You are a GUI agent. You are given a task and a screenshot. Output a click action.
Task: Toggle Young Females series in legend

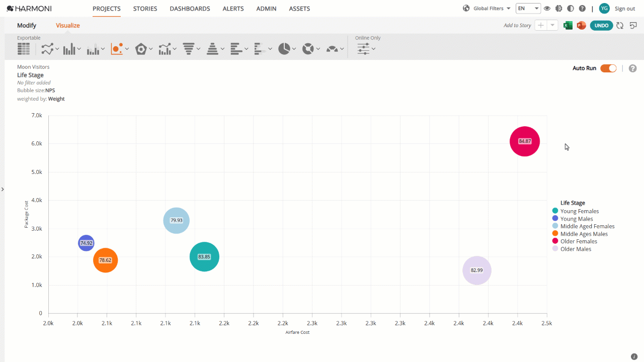tap(576, 211)
